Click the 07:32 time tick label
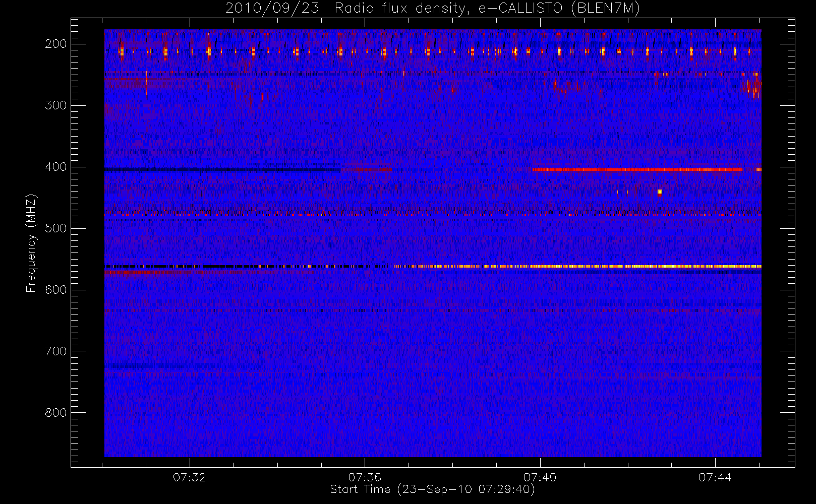The height and width of the screenshot is (504, 816). (x=190, y=477)
